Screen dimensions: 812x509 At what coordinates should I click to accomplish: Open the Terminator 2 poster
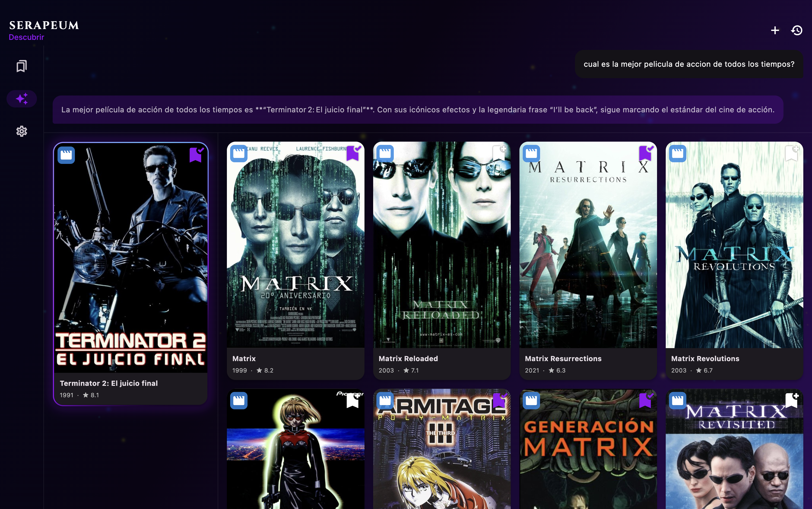pos(131,258)
